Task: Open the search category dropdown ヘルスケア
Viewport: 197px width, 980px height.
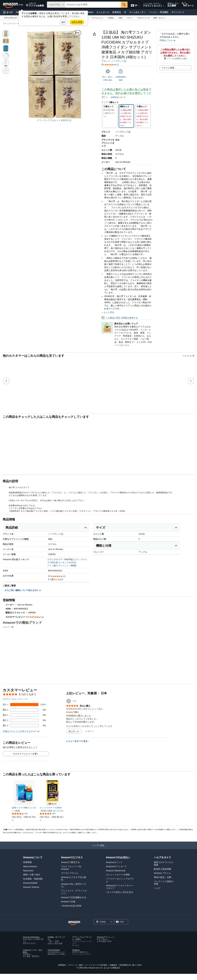Action: 56,5
